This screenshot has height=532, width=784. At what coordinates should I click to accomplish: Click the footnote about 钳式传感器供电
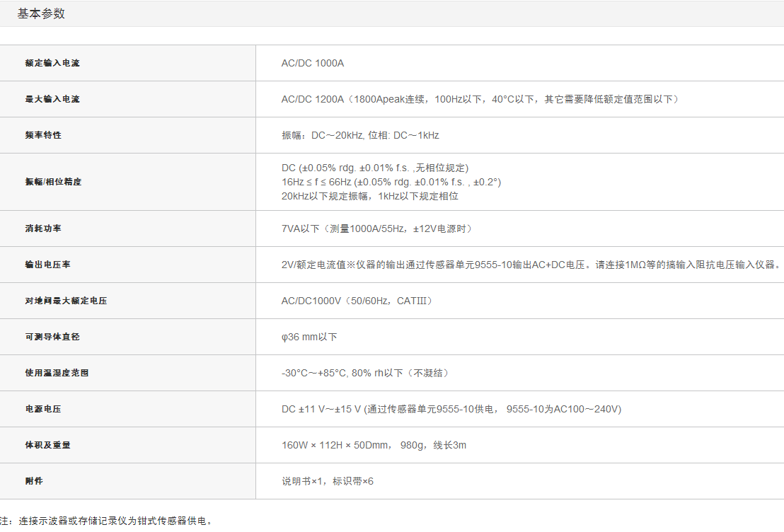(106, 521)
